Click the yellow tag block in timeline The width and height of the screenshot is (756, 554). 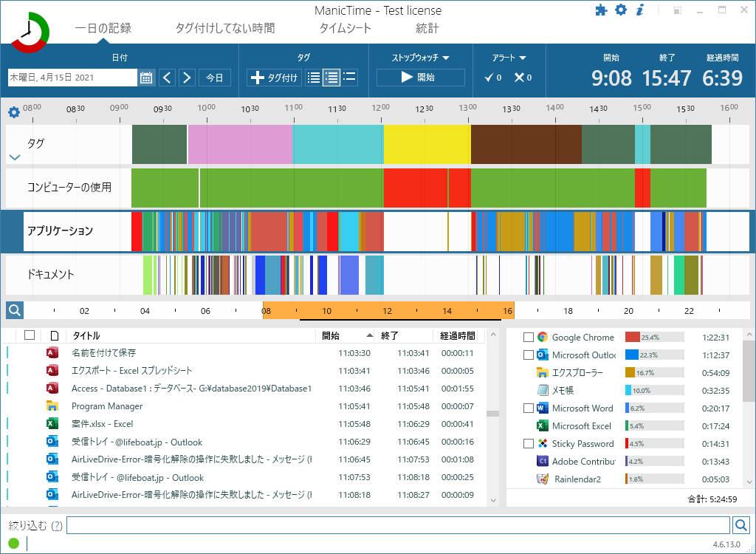coord(427,144)
